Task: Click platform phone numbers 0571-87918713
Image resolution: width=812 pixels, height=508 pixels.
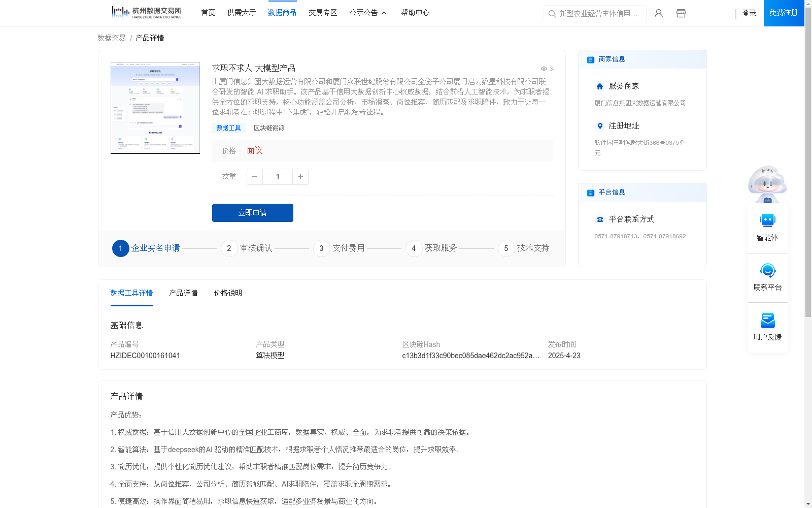Action: pos(640,236)
